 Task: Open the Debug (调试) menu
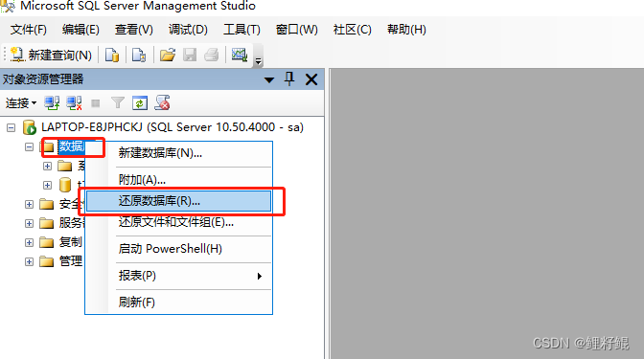[x=188, y=30]
